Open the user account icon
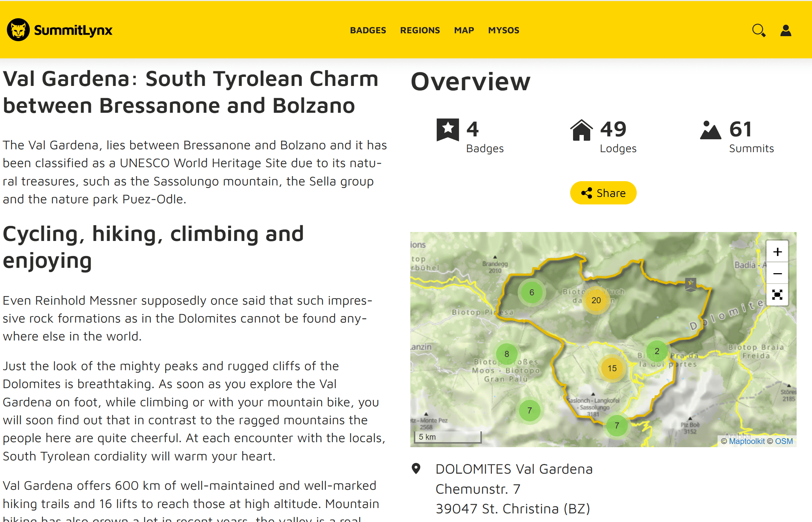Screen dimensions: 812x522 coord(786,30)
